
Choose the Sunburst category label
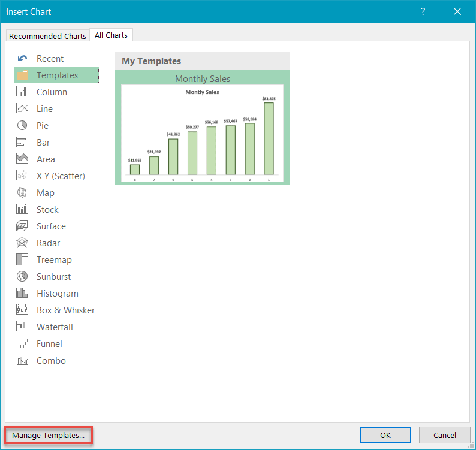(x=53, y=277)
